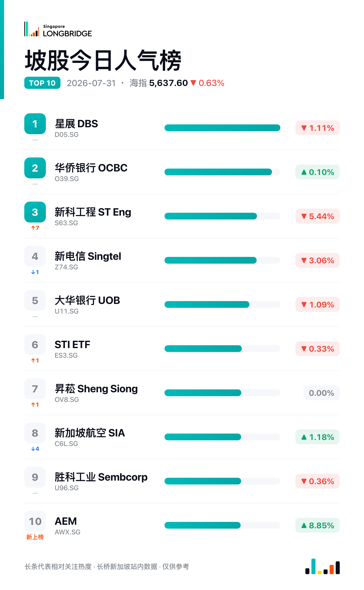Click the Longbridge bar icon in footer

322,566
